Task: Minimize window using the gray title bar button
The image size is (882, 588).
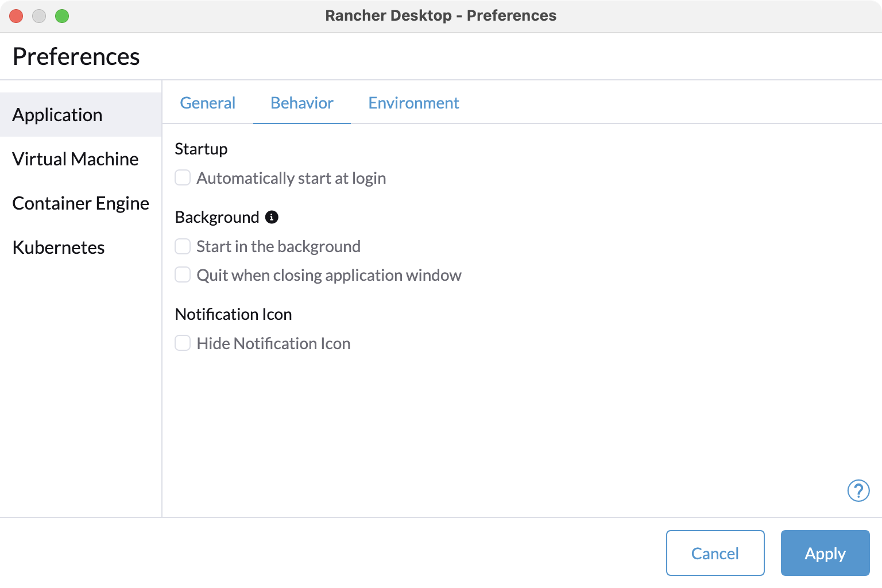Action: click(x=39, y=16)
